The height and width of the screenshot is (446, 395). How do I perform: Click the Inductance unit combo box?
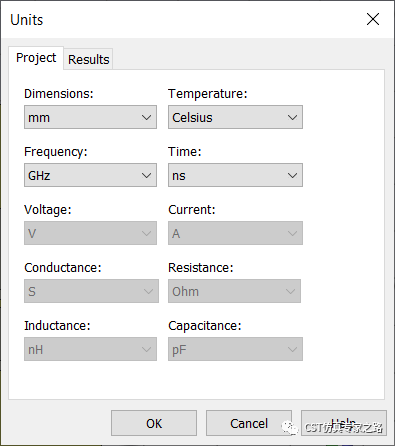click(x=90, y=349)
